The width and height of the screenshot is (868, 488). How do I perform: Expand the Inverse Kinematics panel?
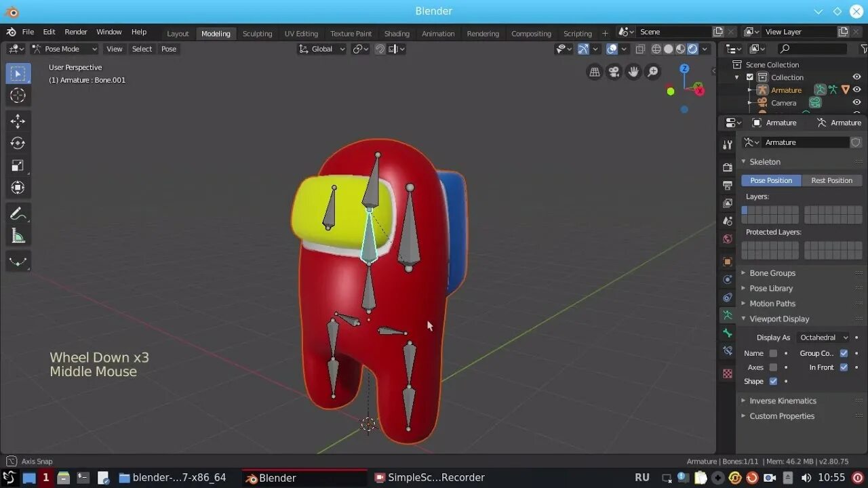tap(783, 401)
